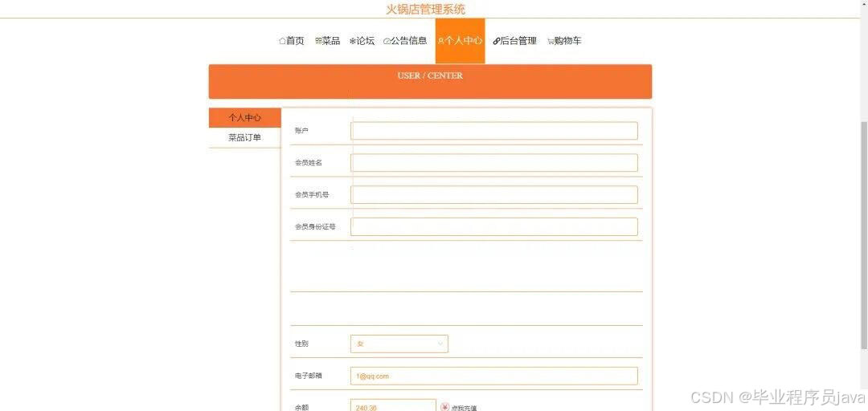Expand the 性别 gender dropdown
The image size is (868, 411).
pos(399,344)
